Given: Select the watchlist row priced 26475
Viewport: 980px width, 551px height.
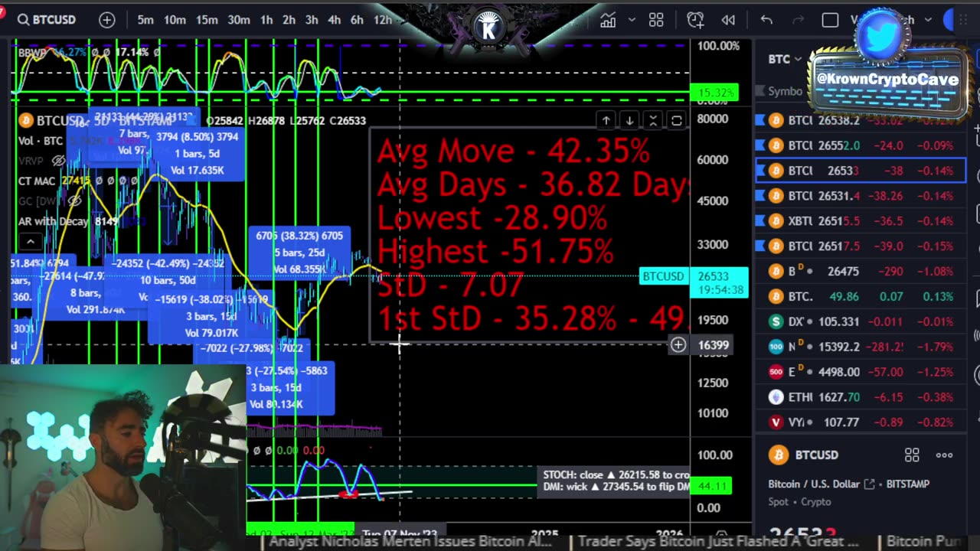Looking at the screenshot, I should pos(861,272).
